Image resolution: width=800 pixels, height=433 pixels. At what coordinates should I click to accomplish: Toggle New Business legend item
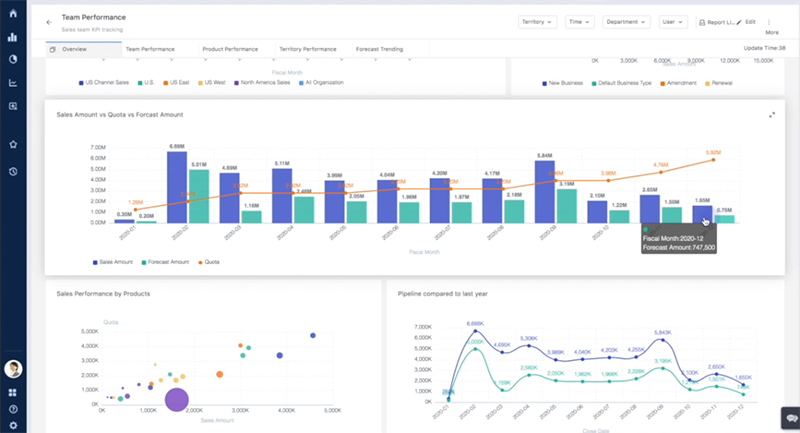pyautogui.click(x=562, y=83)
